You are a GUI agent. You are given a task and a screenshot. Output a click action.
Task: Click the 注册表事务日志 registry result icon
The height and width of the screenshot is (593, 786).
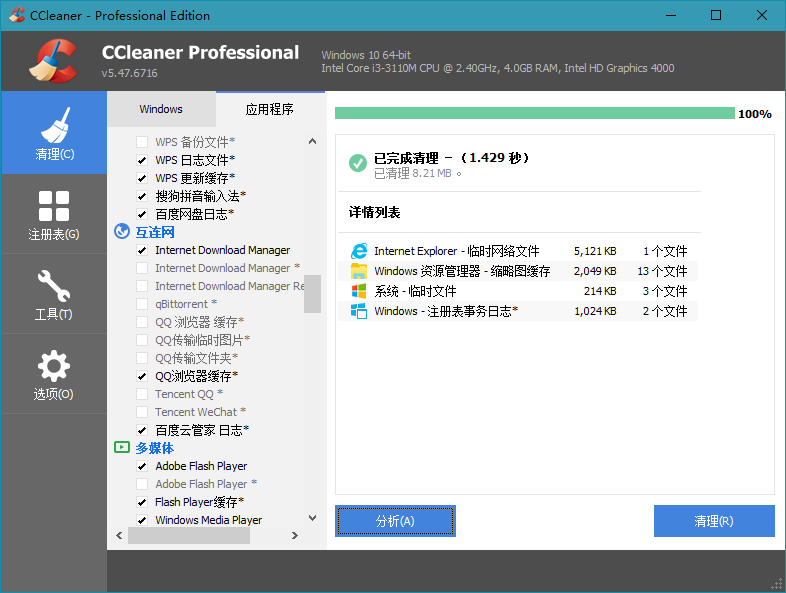pyautogui.click(x=359, y=311)
